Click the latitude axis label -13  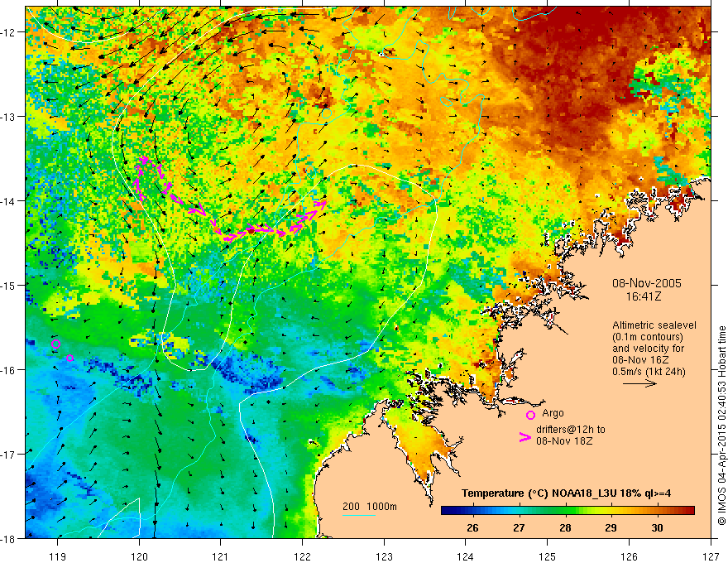tap(8, 117)
